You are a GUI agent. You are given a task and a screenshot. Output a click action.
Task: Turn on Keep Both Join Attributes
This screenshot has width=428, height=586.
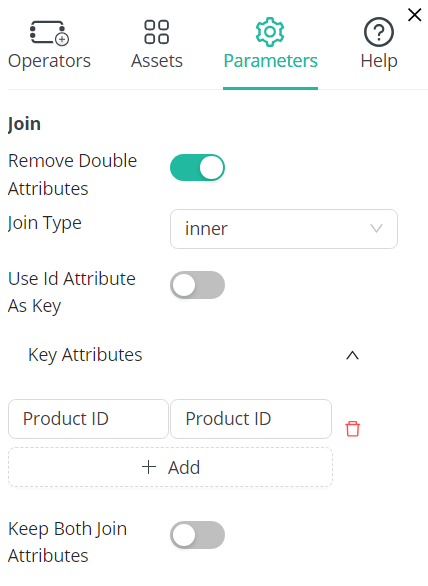[x=197, y=535]
